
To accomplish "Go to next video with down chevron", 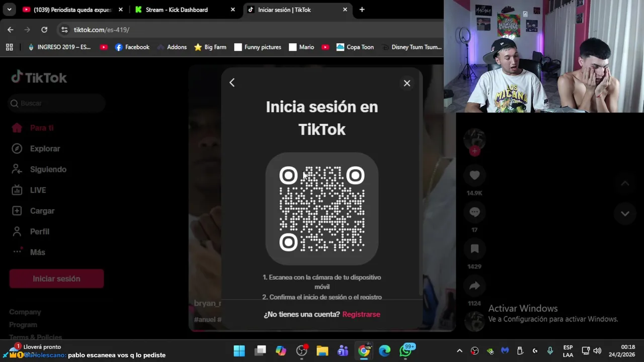I will [625, 213].
